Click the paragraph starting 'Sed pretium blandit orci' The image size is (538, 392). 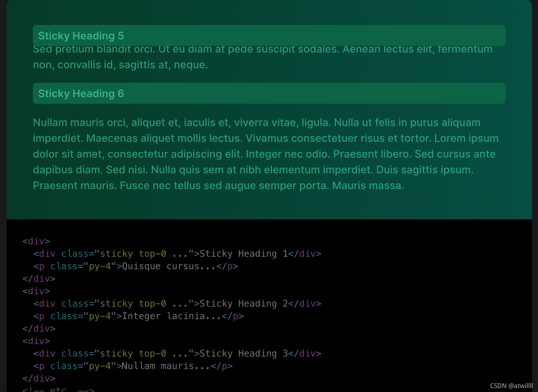(263, 57)
